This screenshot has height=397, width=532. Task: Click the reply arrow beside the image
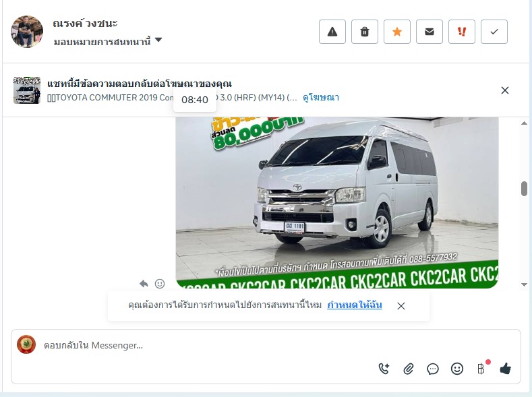144,283
